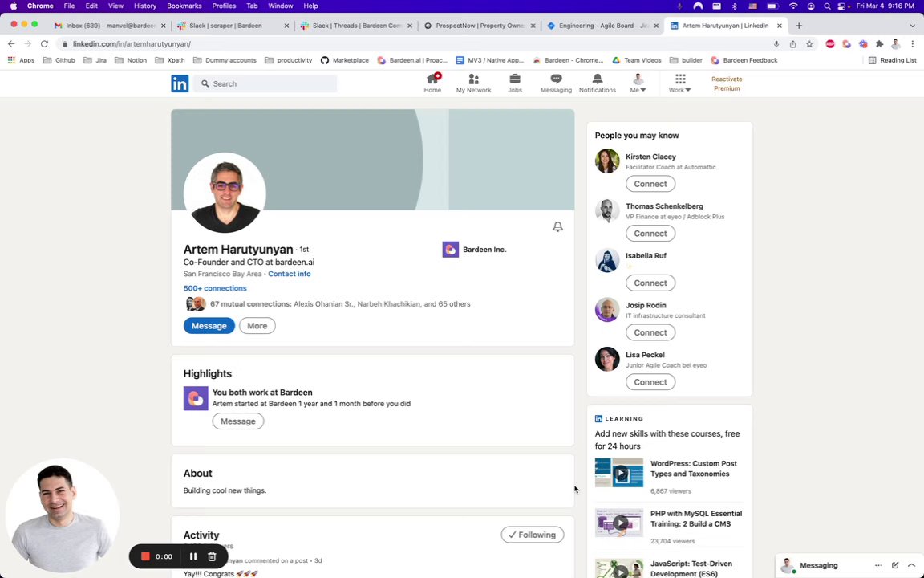Screen dimensions: 924x578
Task: Open Artem Harutyunyan's profile photo
Action: [225, 193]
